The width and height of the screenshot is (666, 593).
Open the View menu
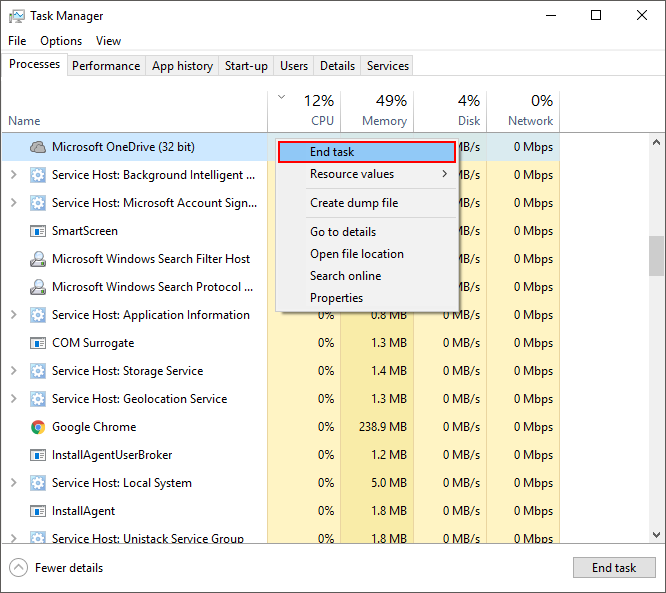point(108,41)
